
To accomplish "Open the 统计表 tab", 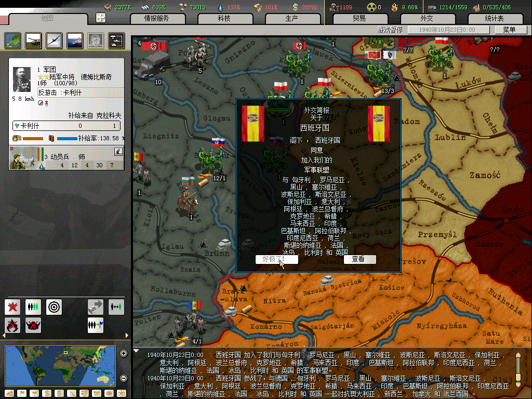I will point(495,18).
